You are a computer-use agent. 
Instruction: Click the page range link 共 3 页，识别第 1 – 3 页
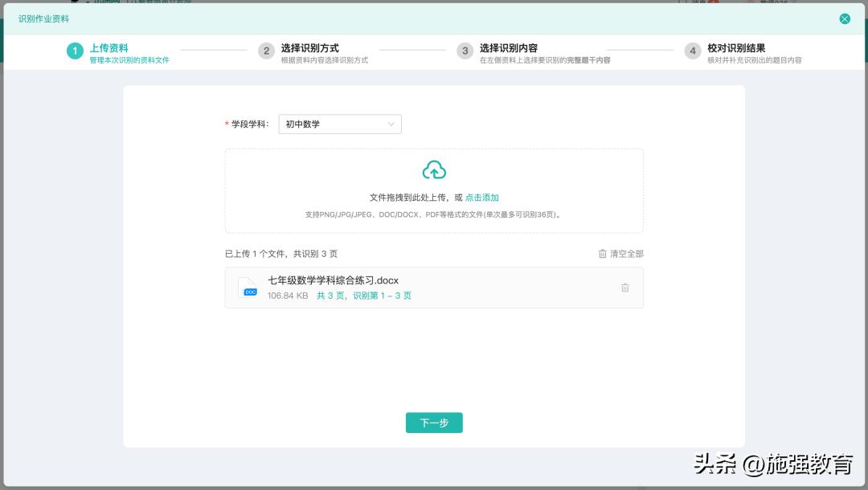pyautogui.click(x=364, y=296)
